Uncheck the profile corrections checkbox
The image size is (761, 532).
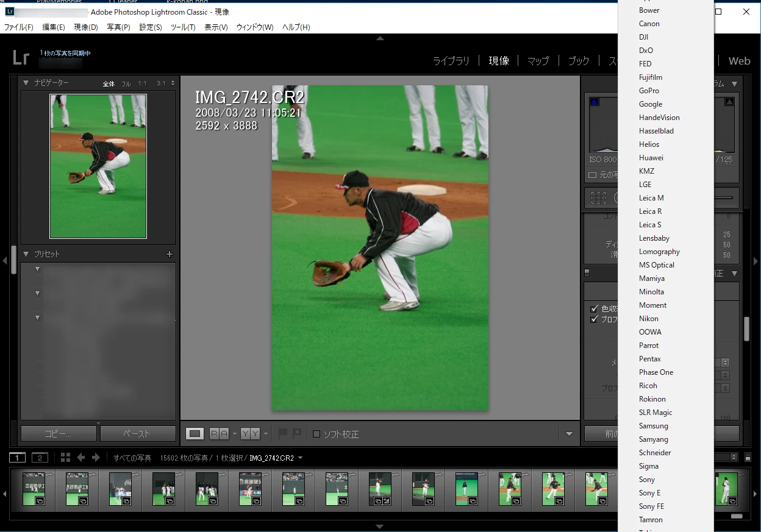pyautogui.click(x=595, y=319)
